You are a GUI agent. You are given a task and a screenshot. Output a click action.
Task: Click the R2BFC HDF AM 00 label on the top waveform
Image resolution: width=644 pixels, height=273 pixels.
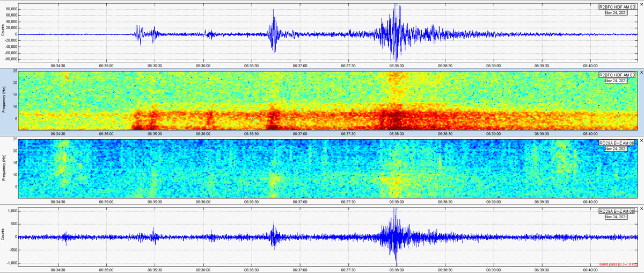point(617,7)
